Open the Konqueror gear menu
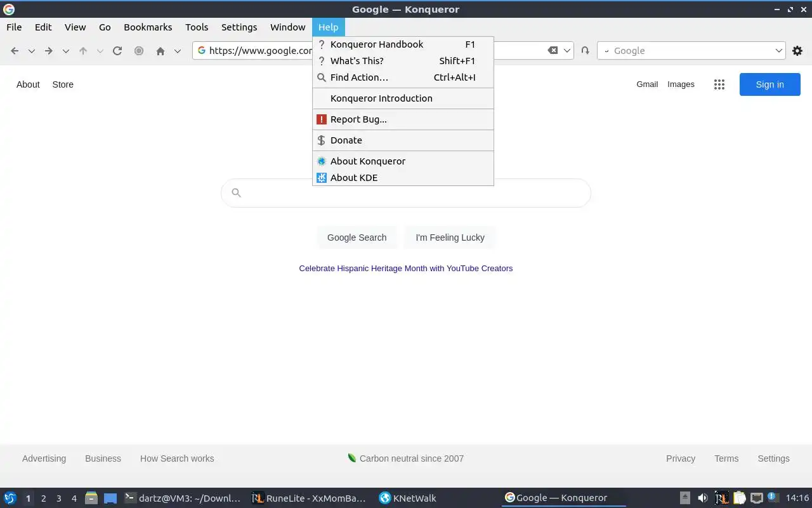The width and height of the screenshot is (812, 508). coord(797,51)
